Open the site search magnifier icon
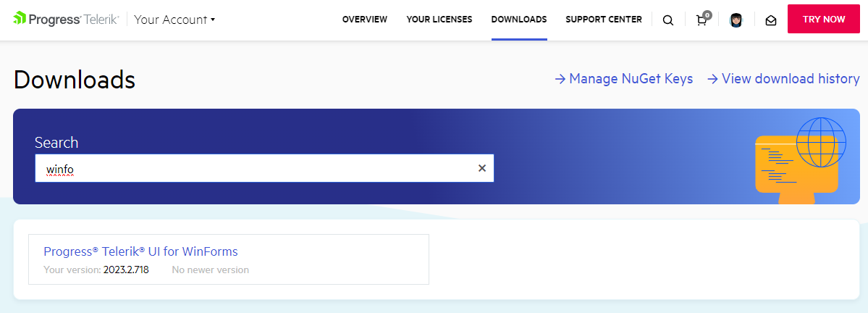Screen dimensions: 868x313 (668, 20)
